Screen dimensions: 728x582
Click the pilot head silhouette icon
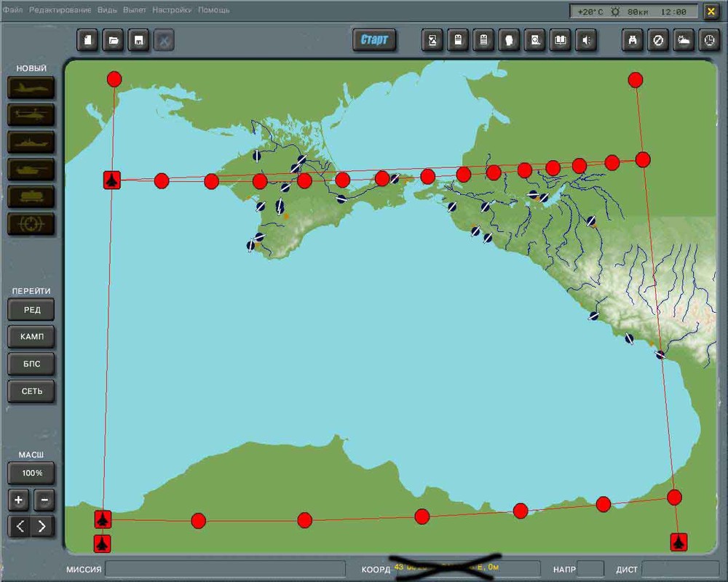point(509,41)
